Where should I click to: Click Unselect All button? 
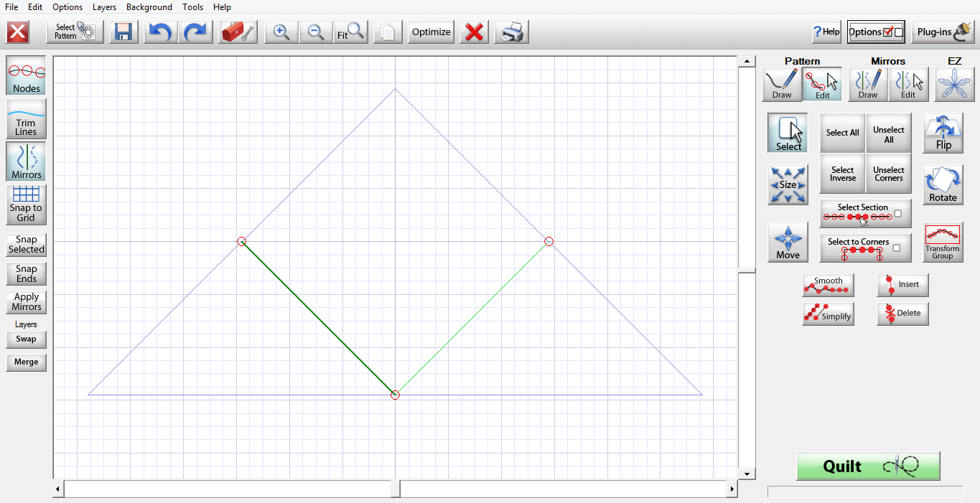tap(889, 133)
